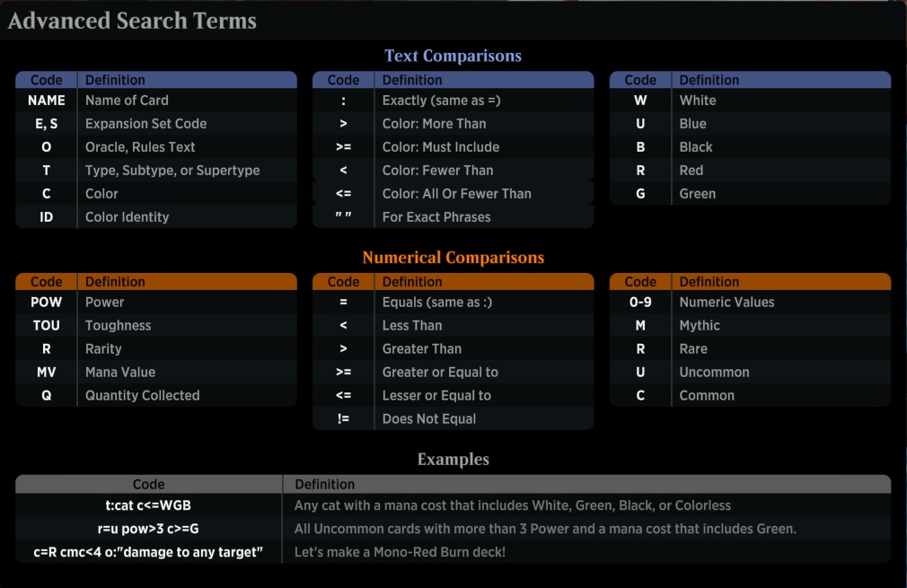Click the Greater or Equal to entry
This screenshot has height=588, width=907.
pyautogui.click(x=440, y=372)
